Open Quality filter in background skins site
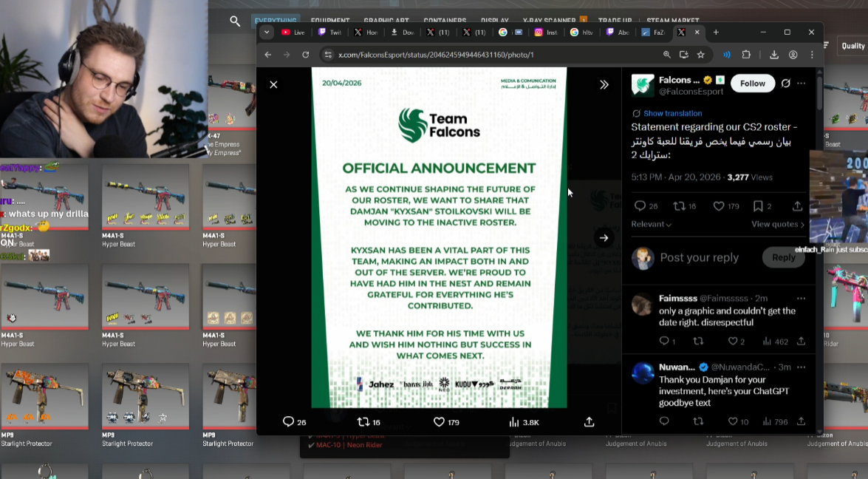The width and height of the screenshot is (868, 479). point(853,46)
